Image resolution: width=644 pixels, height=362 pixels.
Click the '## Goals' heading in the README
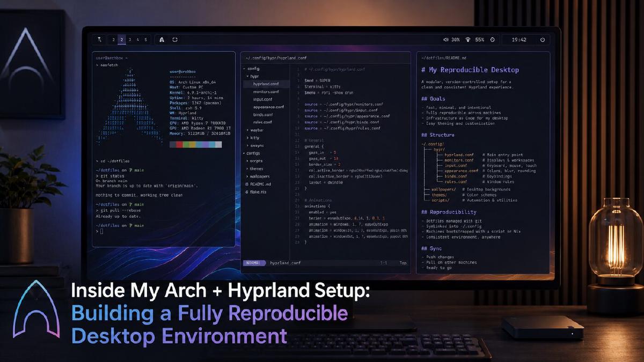click(434, 99)
